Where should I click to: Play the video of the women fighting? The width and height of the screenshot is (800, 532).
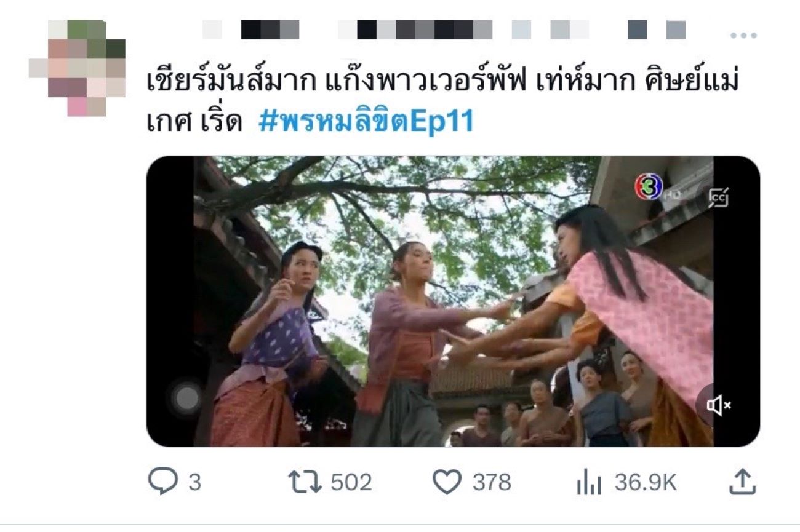coord(453,301)
